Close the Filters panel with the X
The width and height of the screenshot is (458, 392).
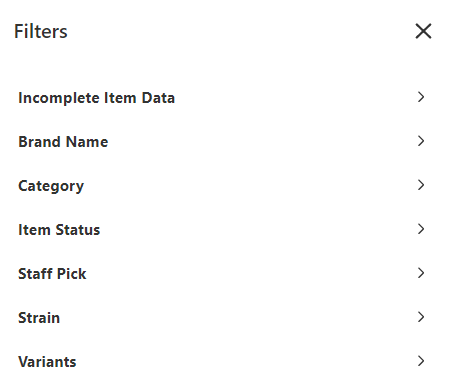pos(423,31)
